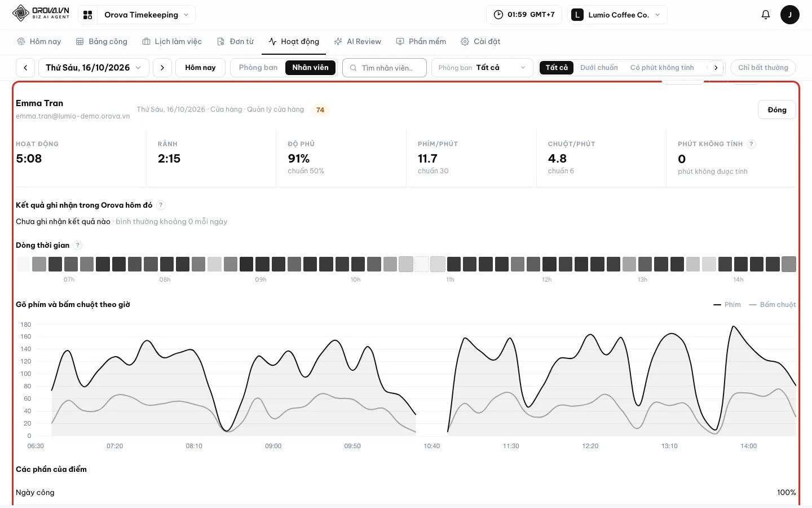
Task: Go to next day arrow
Action: 162,68
